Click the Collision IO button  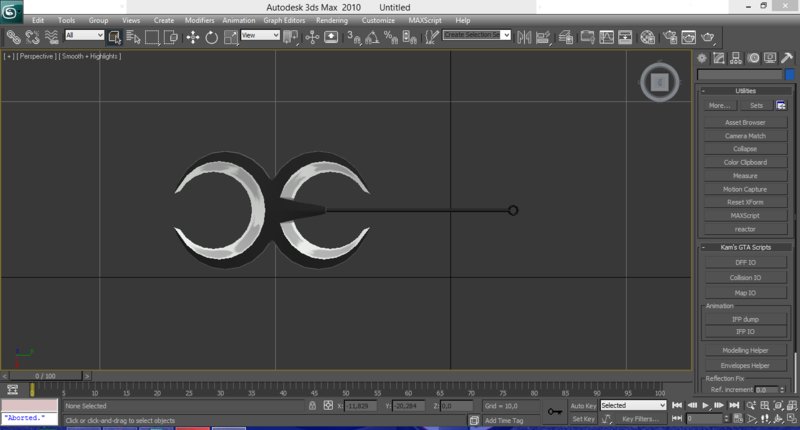pos(745,278)
